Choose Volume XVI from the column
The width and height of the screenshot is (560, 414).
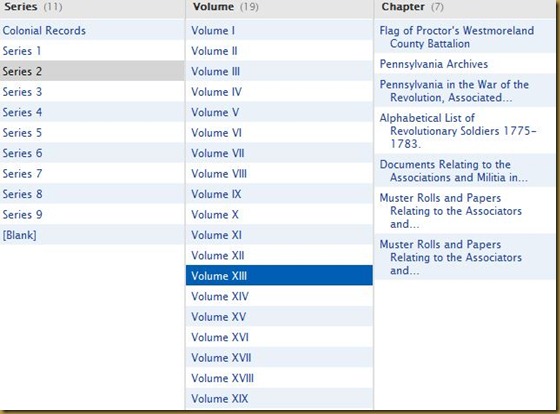(279, 337)
